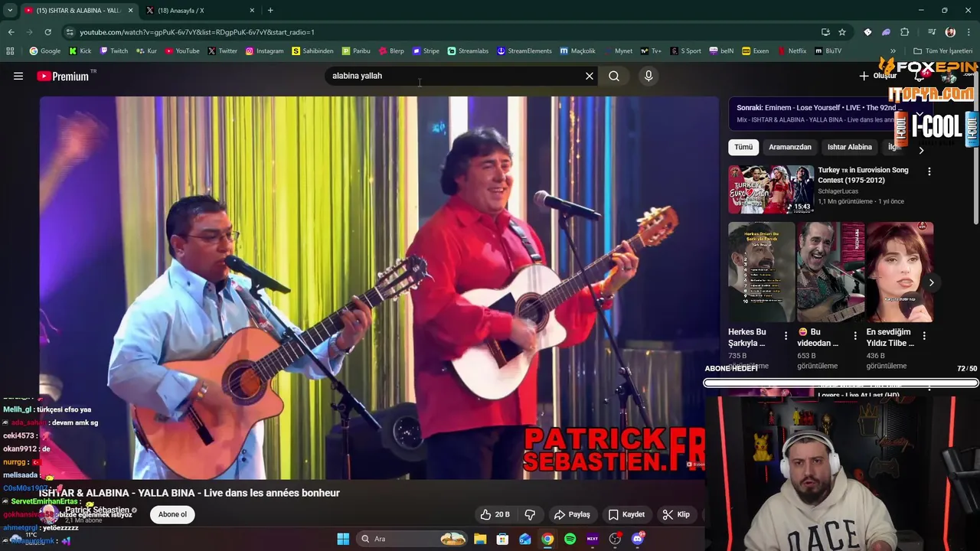The width and height of the screenshot is (980, 551).
Task: Open the Netflix bookmark
Action: click(x=792, y=51)
